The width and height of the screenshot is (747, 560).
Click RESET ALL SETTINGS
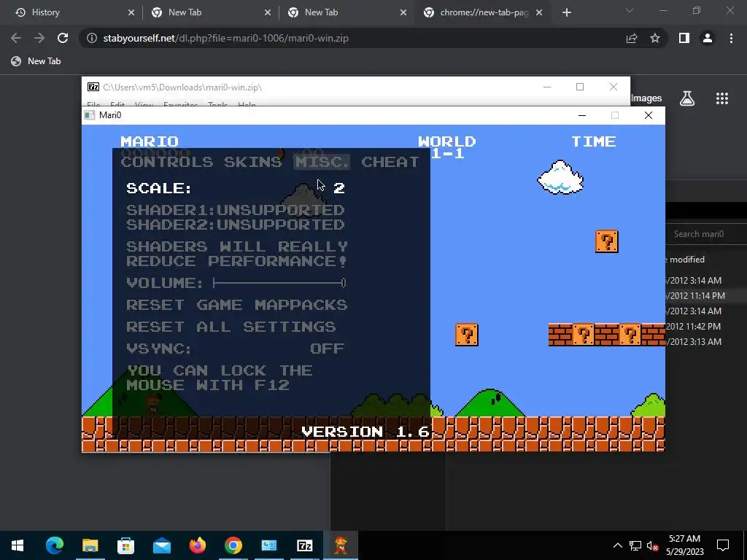tap(231, 327)
